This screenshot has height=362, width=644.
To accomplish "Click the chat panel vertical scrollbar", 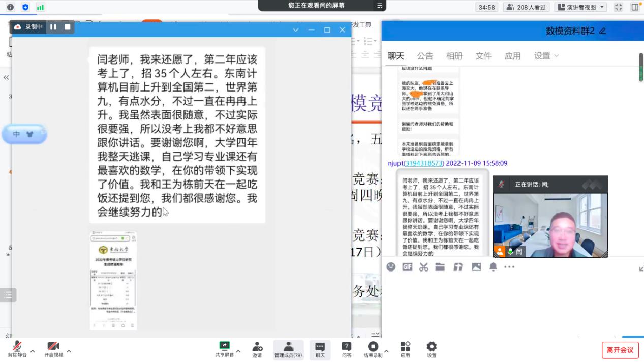I will coord(641,67).
